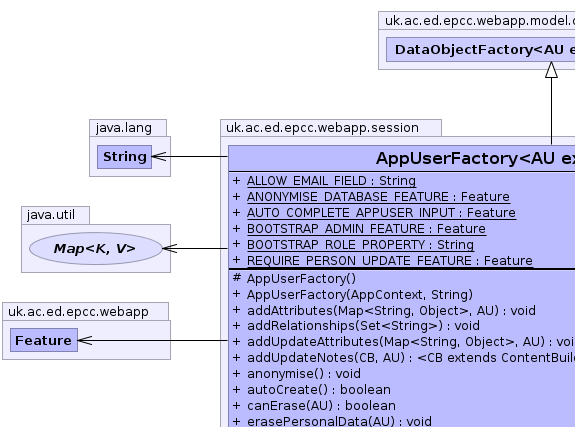This screenshot has height=427, width=575.
Task: Click the AppUserFactory class title header
Action: coord(402,158)
